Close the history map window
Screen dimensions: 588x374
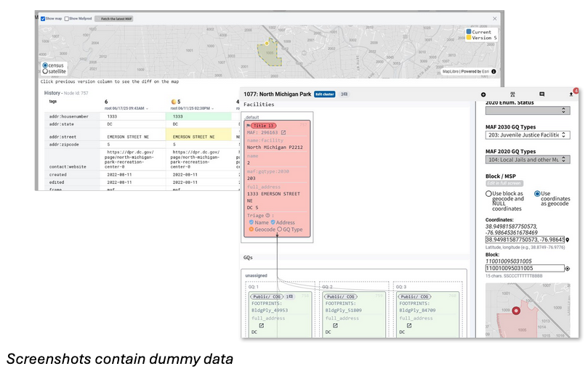(x=495, y=19)
